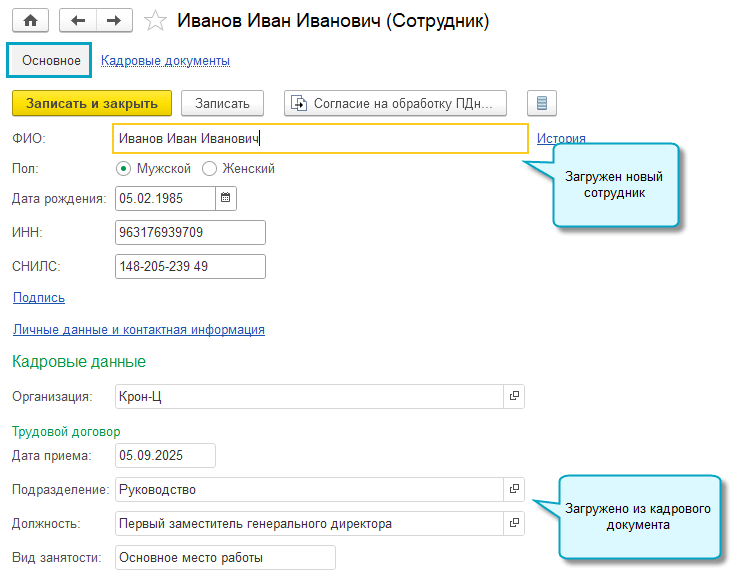Viewport: 739px width, 580px height.
Task: Select the Мужской gender option
Action: [x=124, y=169]
